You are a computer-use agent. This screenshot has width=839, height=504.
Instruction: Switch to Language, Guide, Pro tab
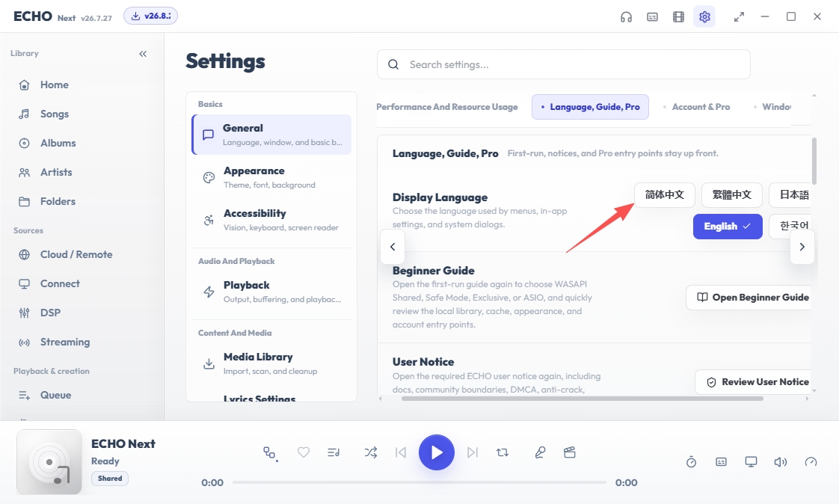coord(590,107)
